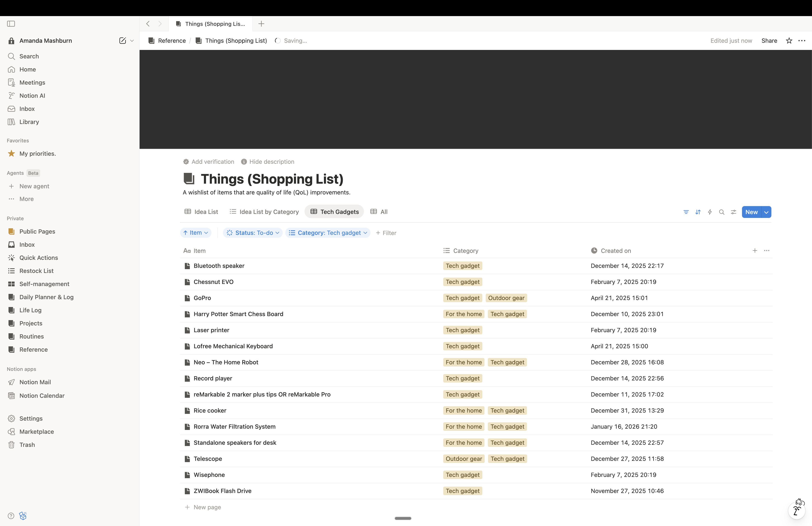This screenshot has width=812, height=526.
Task: Click the Share button
Action: click(x=769, y=41)
